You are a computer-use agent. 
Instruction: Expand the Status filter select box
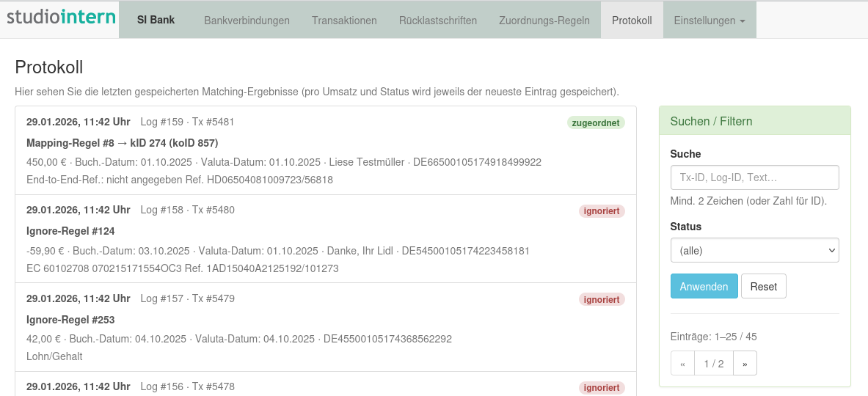pos(754,250)
